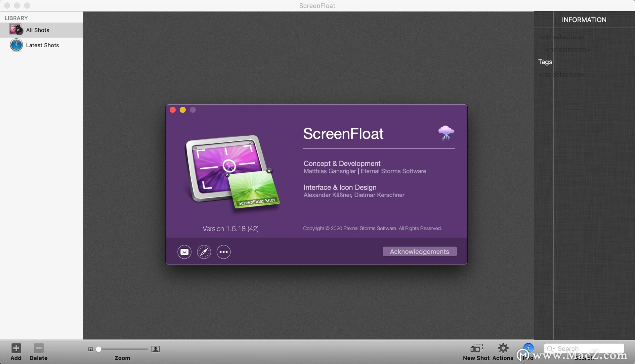This screenshot has width=635, height=364.
Task: Open Latest Shots in the library
Action: 41,45
